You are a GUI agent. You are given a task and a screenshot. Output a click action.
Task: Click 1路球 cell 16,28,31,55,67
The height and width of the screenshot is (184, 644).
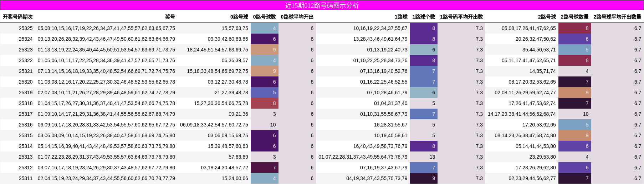click(390, 125)
